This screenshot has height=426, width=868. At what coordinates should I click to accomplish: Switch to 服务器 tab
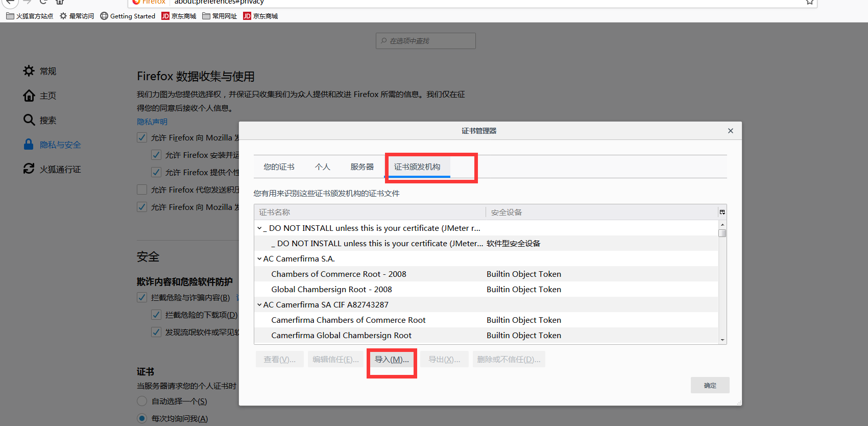[362, 167]
